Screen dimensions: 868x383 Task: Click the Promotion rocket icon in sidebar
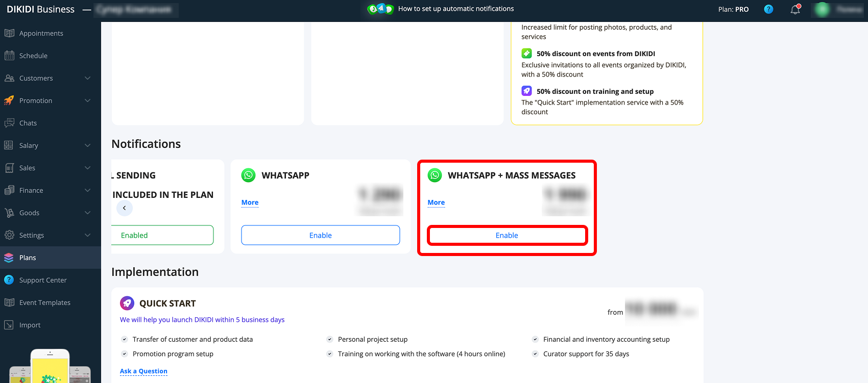pyautogui.click(x=9, y=100)
